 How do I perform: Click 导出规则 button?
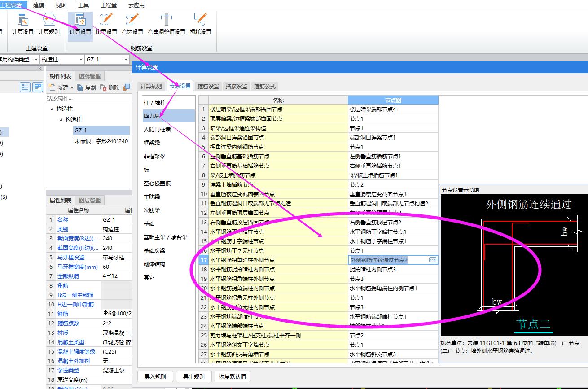(x=193, y=376)
